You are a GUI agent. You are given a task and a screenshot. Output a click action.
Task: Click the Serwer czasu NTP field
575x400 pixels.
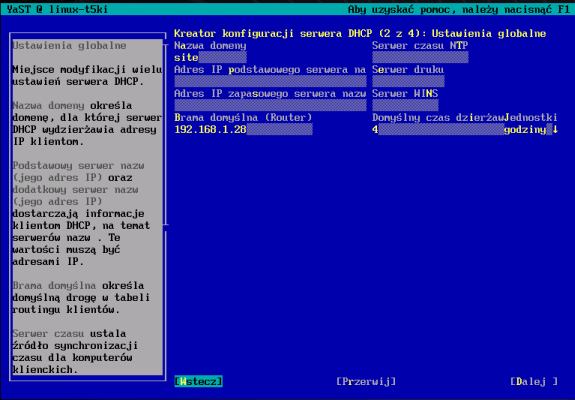[420, 57]
